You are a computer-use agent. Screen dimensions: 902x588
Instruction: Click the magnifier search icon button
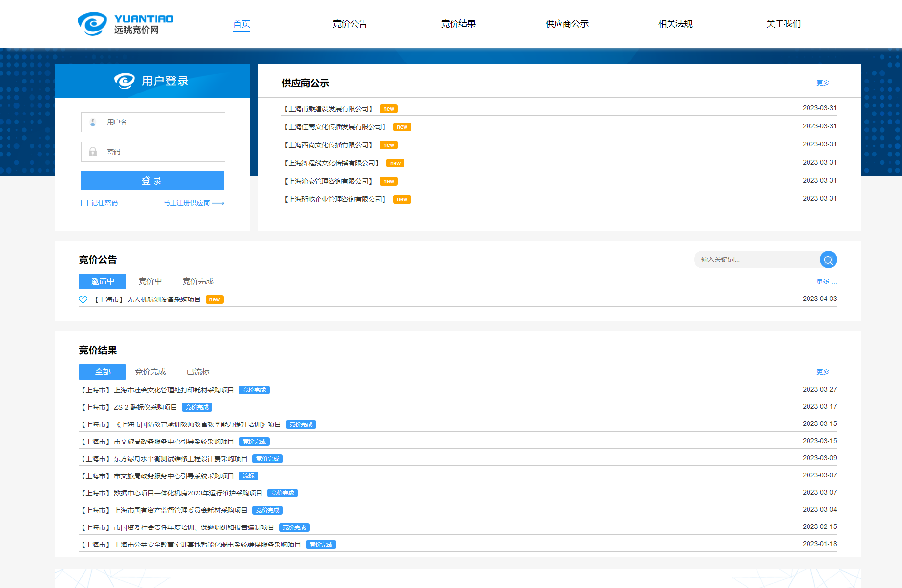(828, 259)
